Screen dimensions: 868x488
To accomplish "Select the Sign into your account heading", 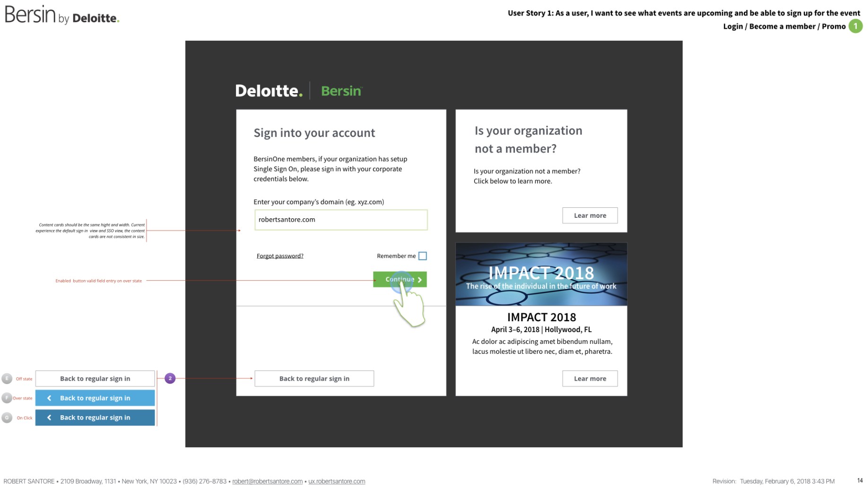I will 314,133.
